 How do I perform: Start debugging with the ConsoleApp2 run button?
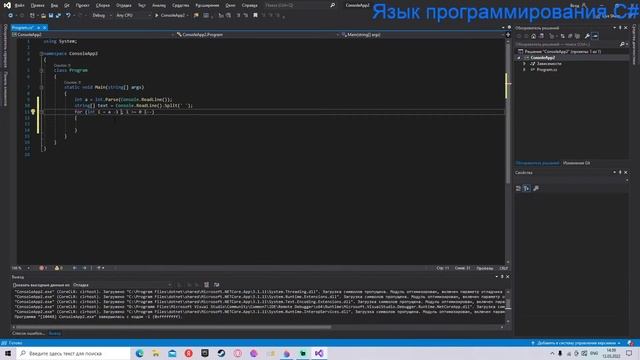pyautogui.click(x=171, y=16)
